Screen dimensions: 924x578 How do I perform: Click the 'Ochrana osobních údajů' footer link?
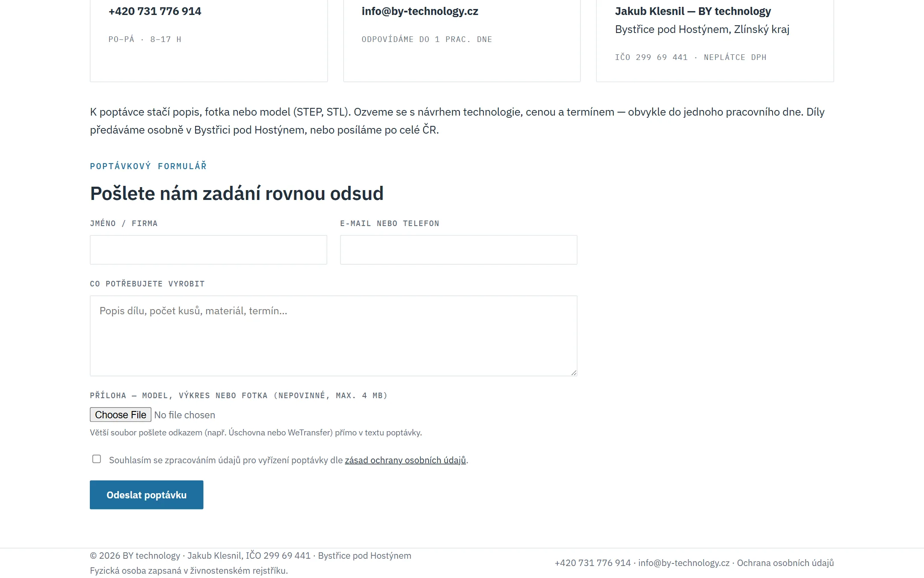pyautogui.click(x=785, y=563)
